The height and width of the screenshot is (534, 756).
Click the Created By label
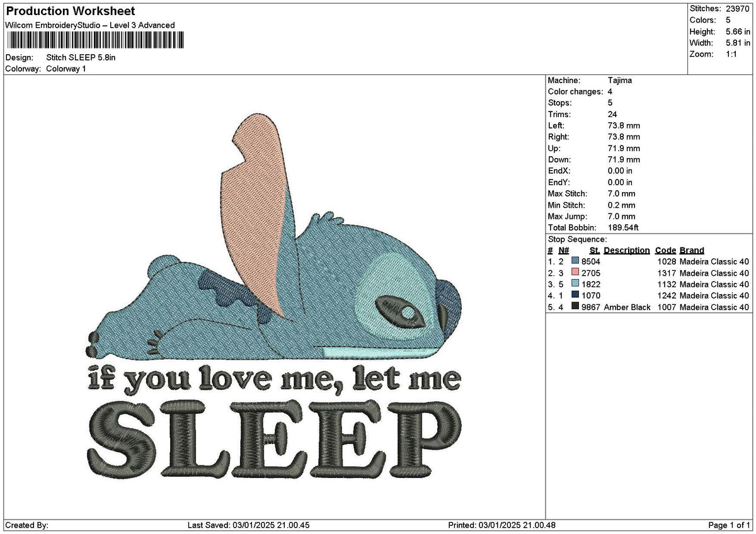26,525
